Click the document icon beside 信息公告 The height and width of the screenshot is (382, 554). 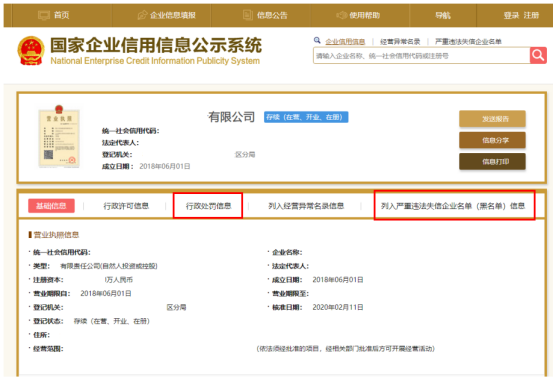[248, 15]
